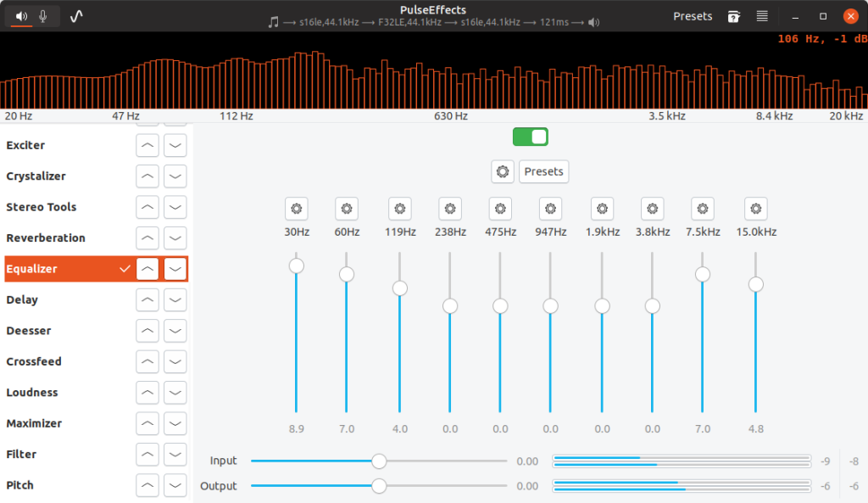This screenshot has width=868, height=503.
Task: Click the down chevron beside Loudness
Action: click(x=175, y=393)
